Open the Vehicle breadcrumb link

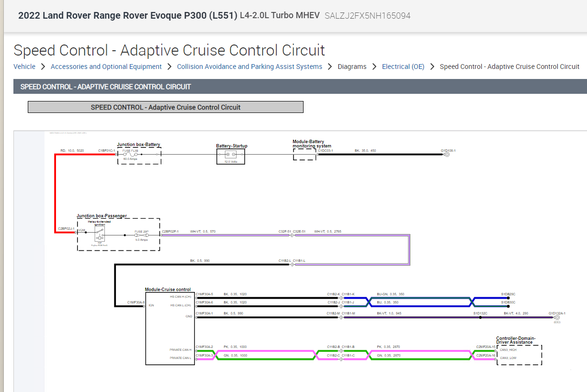[x=24, y=67]
